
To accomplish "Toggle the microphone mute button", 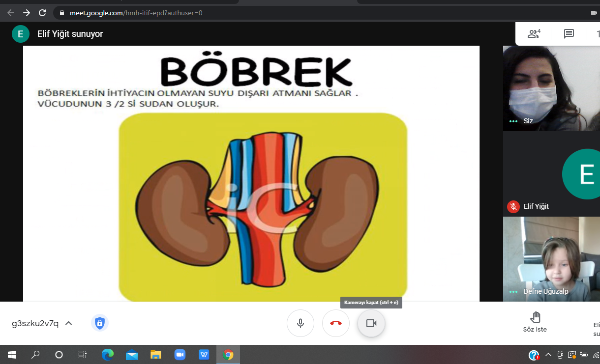I will [x=300, y=323].
